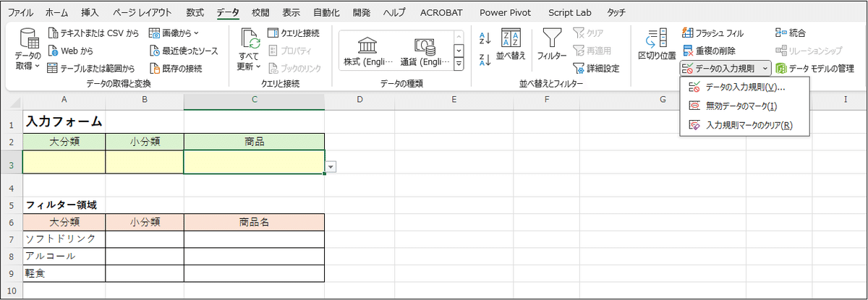Click the descending sort Z-A icon
Screen dimensions: 868x300
pyautogui.click(x=485, y=59)
